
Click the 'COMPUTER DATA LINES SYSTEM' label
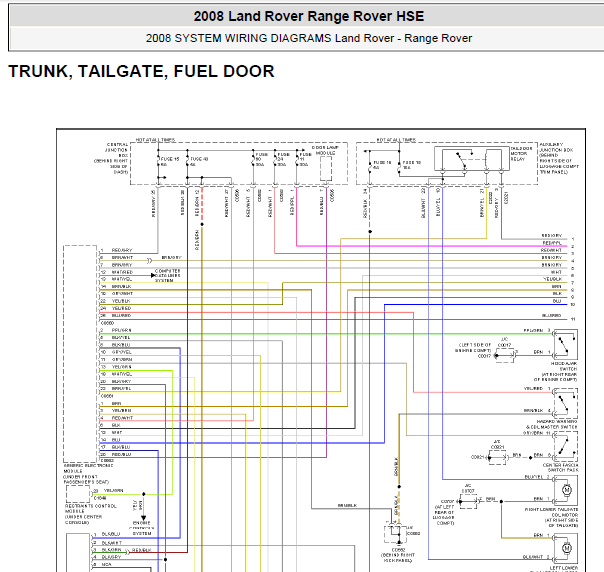167,276
